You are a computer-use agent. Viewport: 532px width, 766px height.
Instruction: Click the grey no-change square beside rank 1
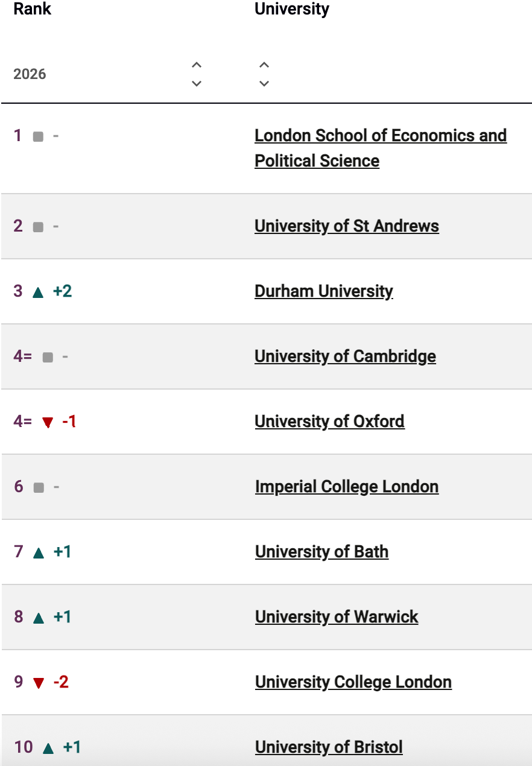pos(38,137)
